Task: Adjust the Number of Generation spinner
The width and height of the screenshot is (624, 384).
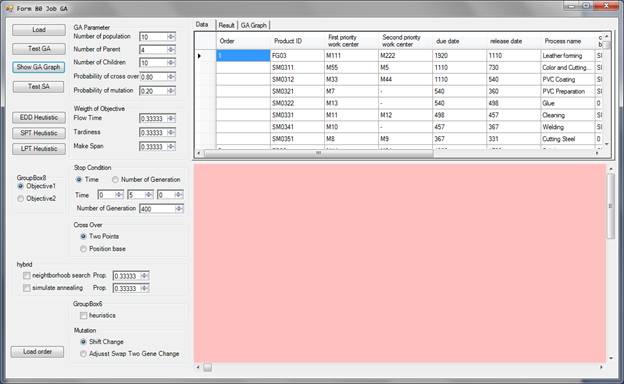Action: (179, 209)
